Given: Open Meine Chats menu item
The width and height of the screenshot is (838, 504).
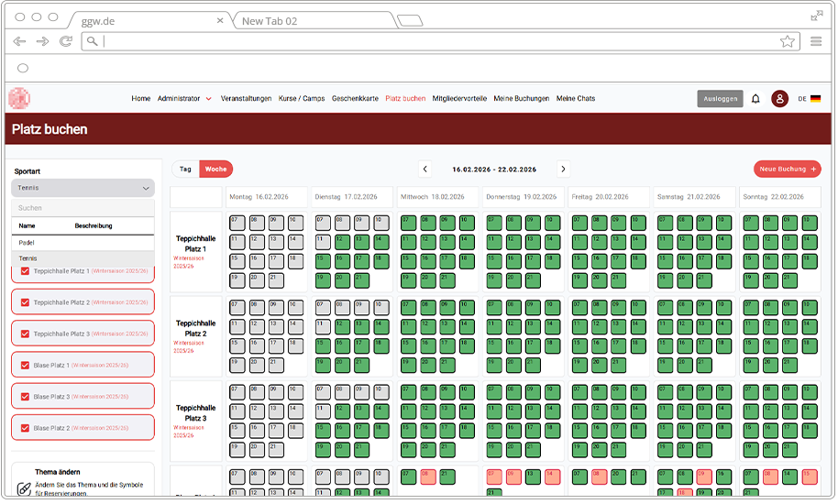Looking at the screenshot, I should point(576,99).
